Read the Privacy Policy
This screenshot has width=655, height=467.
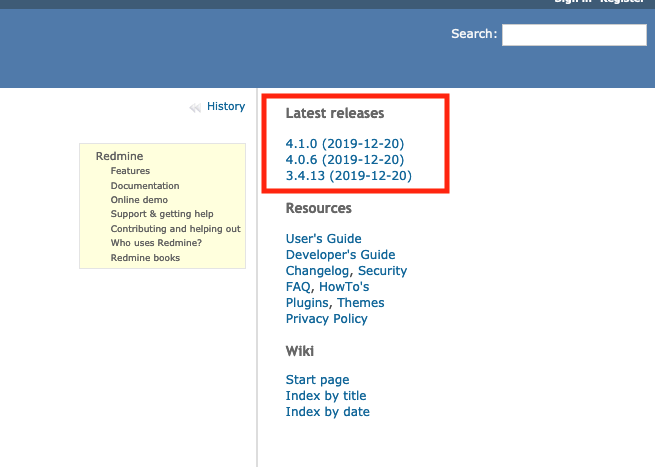326,319
